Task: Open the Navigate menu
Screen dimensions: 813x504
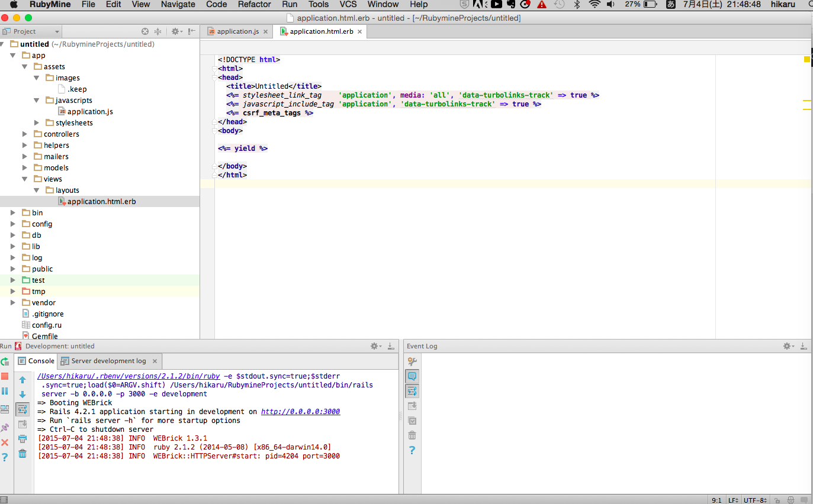Action: (178, 4)
